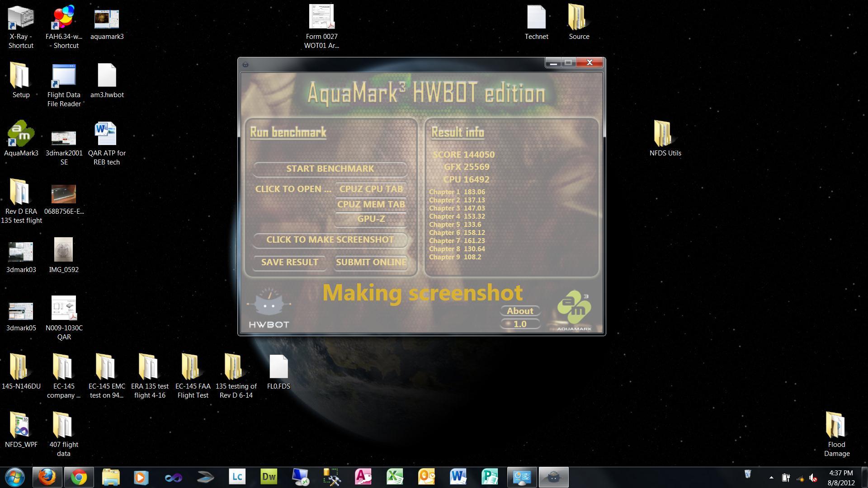This screenshot has height=488, width=868.
Task: Select ERA 135 test flight 4-16 folder
Action: point(150,376)
